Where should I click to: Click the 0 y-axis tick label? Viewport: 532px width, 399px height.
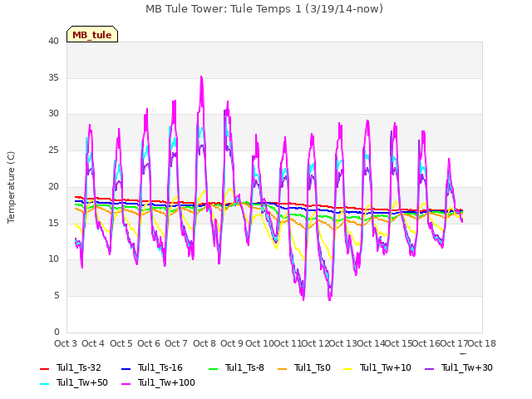57,332
